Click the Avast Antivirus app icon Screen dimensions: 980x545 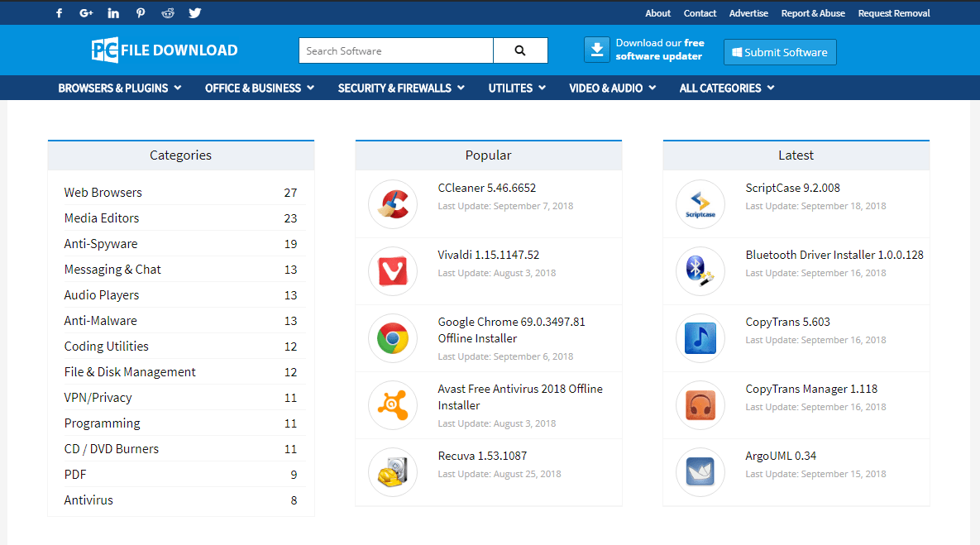(393, 405)
